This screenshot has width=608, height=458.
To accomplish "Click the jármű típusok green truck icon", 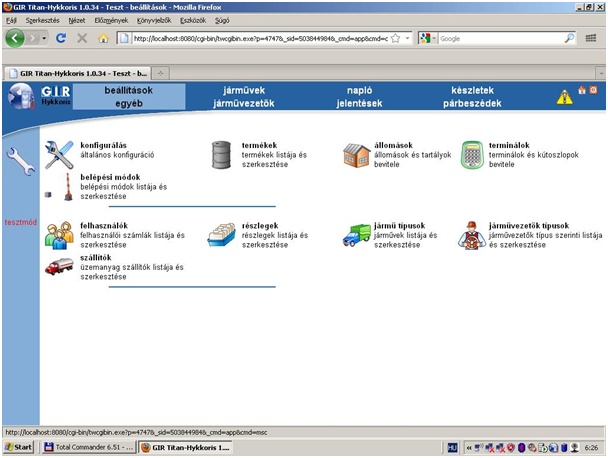I will coord(356,235).
